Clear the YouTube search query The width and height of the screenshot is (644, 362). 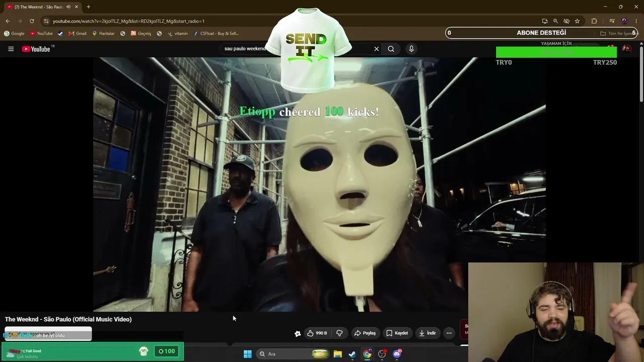[x=376, y=49]
